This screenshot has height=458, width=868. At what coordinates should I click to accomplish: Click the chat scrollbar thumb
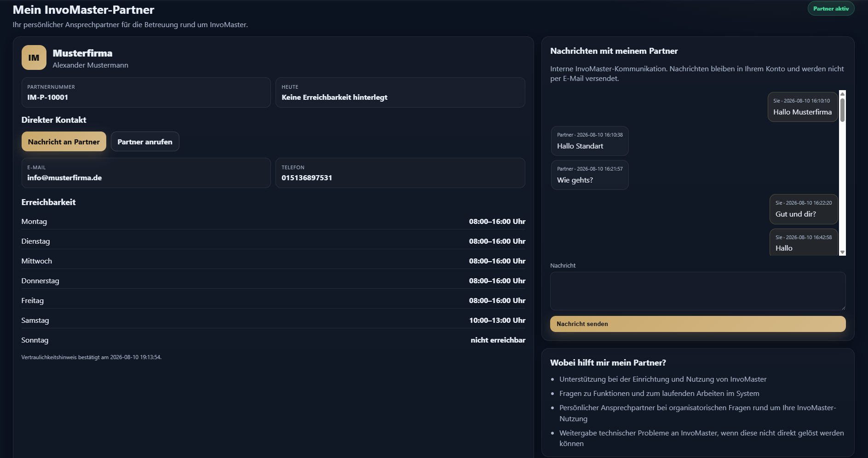[843, 110]
